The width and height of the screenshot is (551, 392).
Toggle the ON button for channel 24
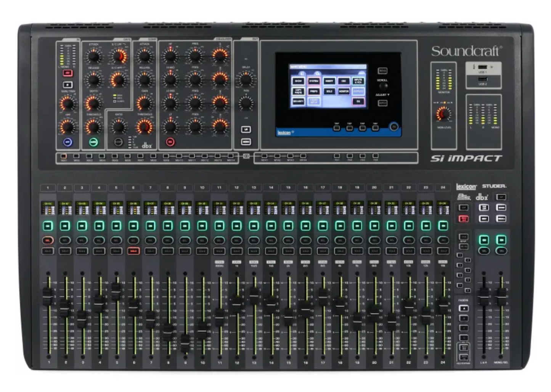[x=443, y=226]
